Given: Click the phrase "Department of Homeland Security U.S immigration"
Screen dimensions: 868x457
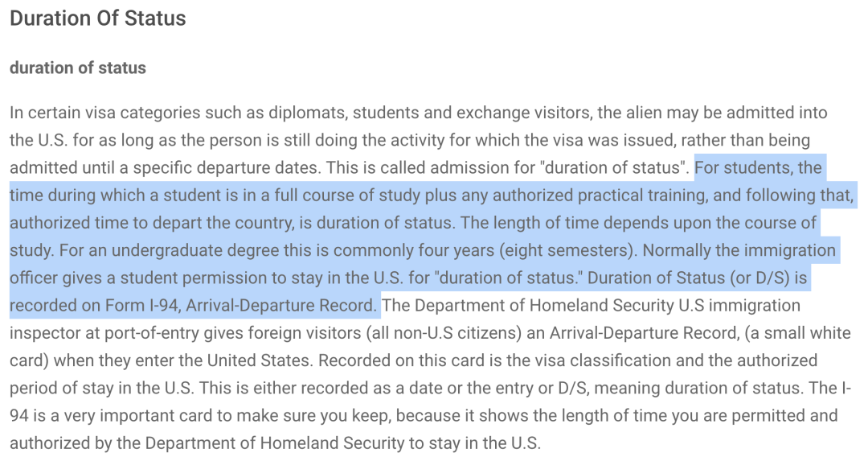Looking at the screenshot, I should pyautogui.click(x=608, y=305).
